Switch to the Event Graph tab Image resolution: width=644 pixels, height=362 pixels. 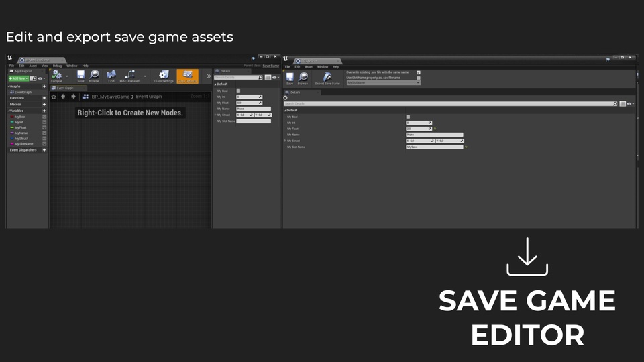pyautogui.click(x=70, y=88)
